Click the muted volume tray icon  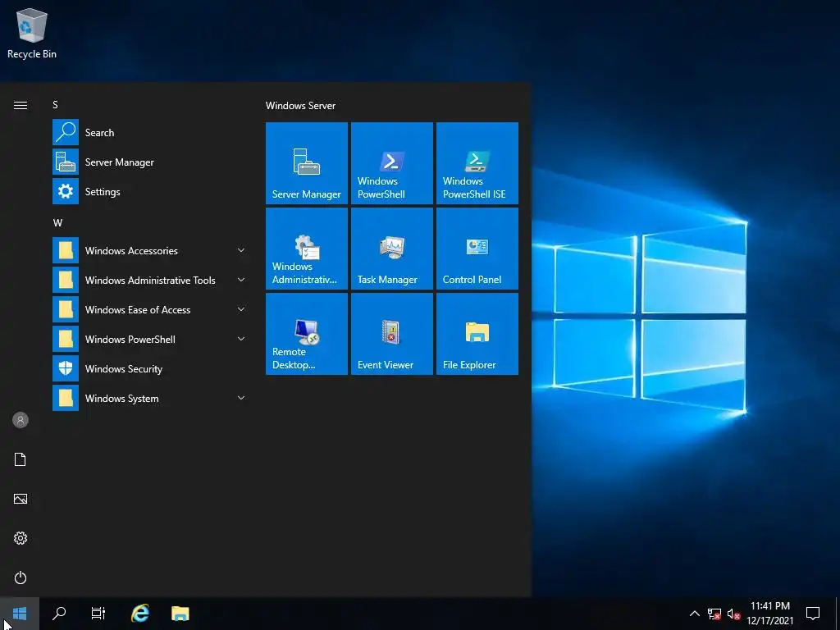click(734, 614)
